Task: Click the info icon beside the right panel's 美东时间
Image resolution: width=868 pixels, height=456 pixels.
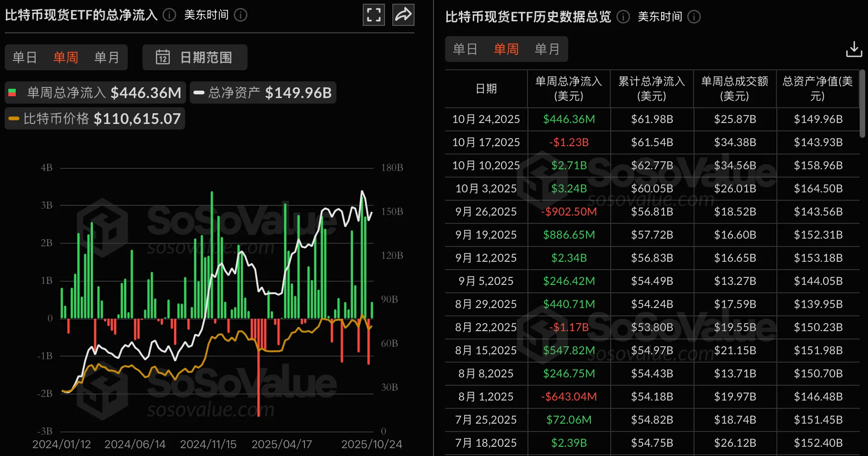Action: 694,17
